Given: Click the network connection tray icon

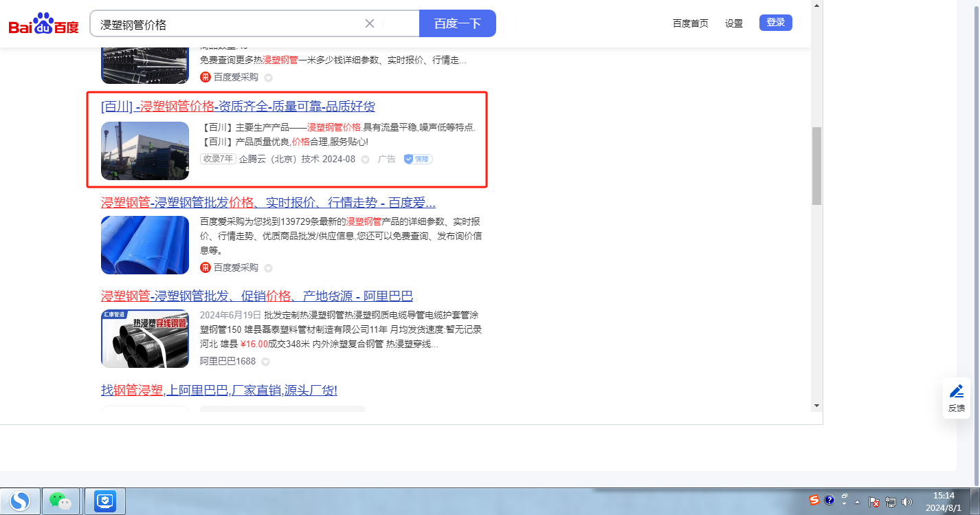Looking at the screenshot, I should (x=891, y=502).
